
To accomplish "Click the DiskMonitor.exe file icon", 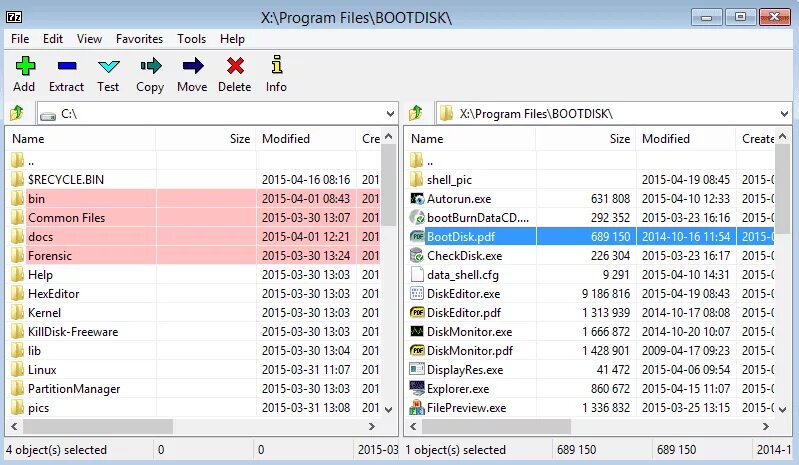I will (x=417, y=332).
